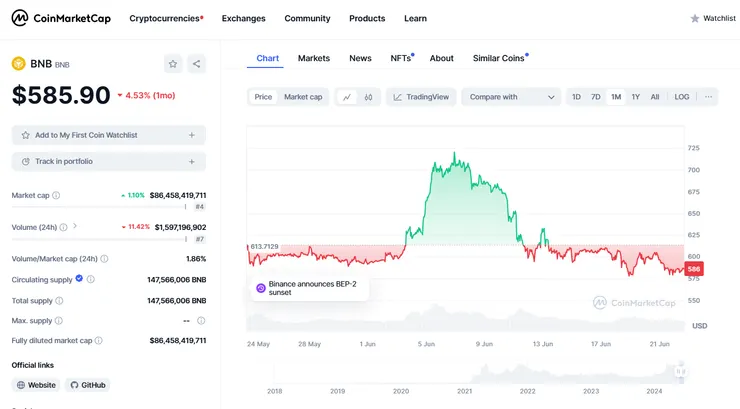Click the $1,597,196,902 volume value
Image resolution: width=740 pixels, height=409 pixels.
(180, 227)
